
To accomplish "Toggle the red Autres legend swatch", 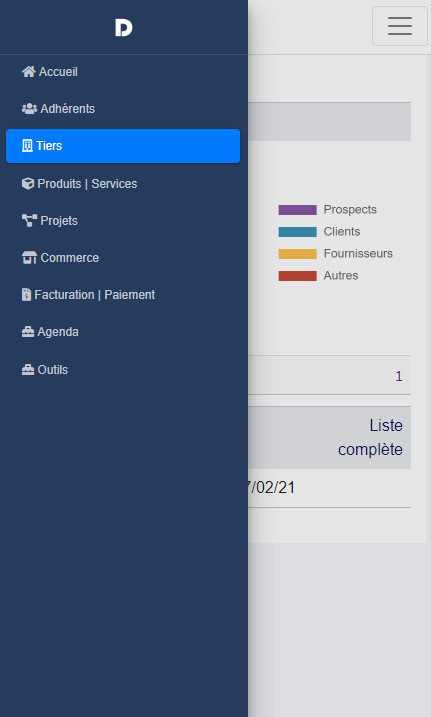I will coord(298,276).
